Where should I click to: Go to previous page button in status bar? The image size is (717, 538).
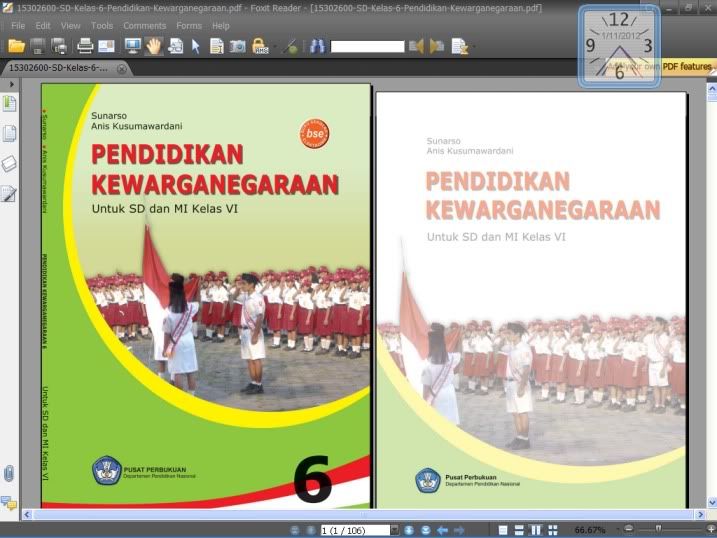[x=311, y=530]
